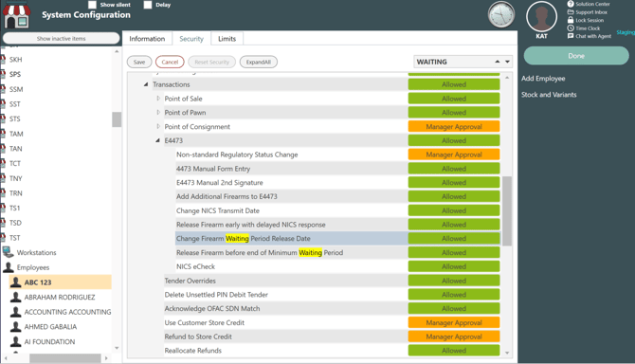Click the Lock Session padlock icon

click(571, 20)
